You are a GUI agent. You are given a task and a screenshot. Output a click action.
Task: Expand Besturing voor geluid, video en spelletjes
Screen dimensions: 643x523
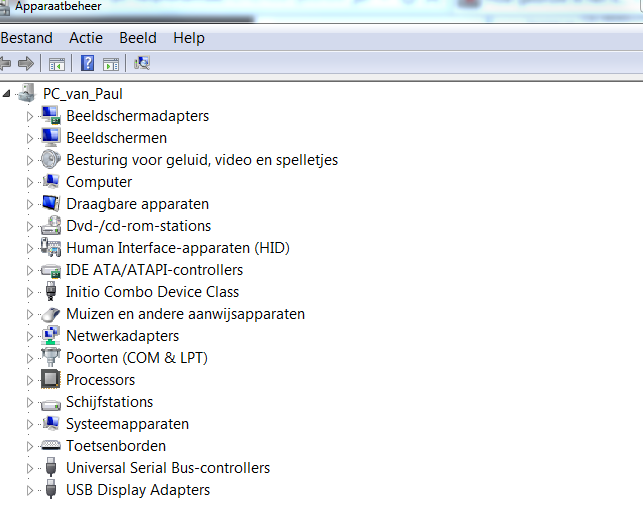coord(30,160)
